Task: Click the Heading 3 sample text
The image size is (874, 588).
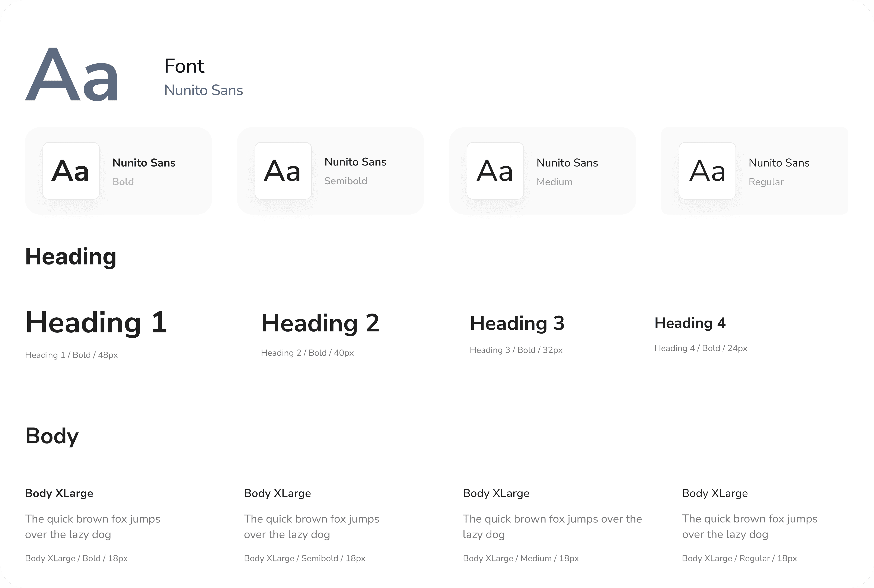Action: 517,323
